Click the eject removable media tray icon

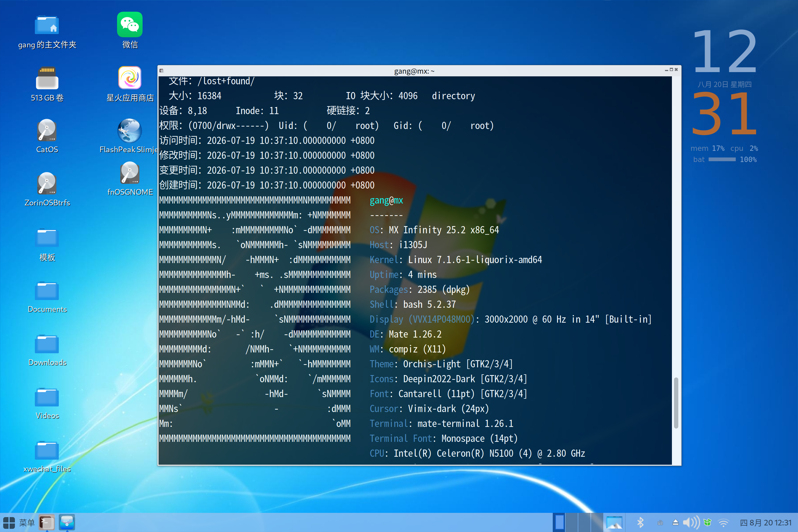coord(676,522)
